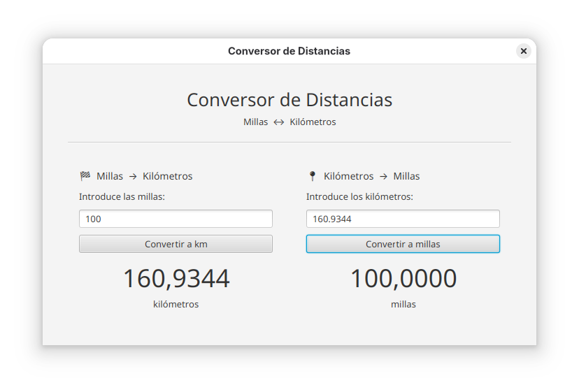Click the "Introduce los kilómetros:" label
The height and width of the screenshot is (392, 579).
359,196
